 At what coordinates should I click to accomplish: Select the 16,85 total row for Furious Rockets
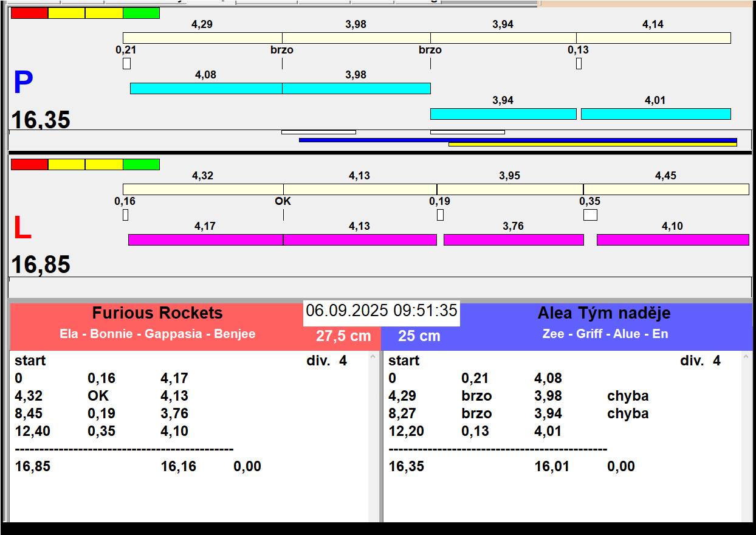tap(33, 467)
